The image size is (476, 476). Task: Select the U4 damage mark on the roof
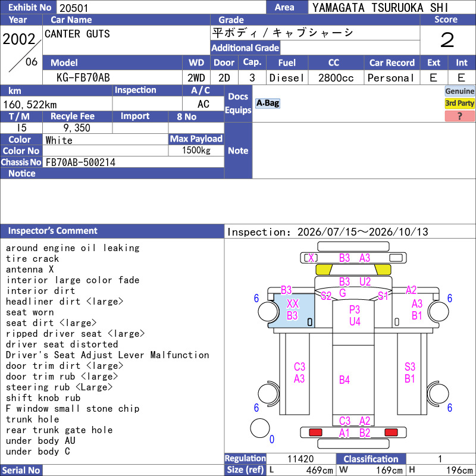tap(355, 321)
